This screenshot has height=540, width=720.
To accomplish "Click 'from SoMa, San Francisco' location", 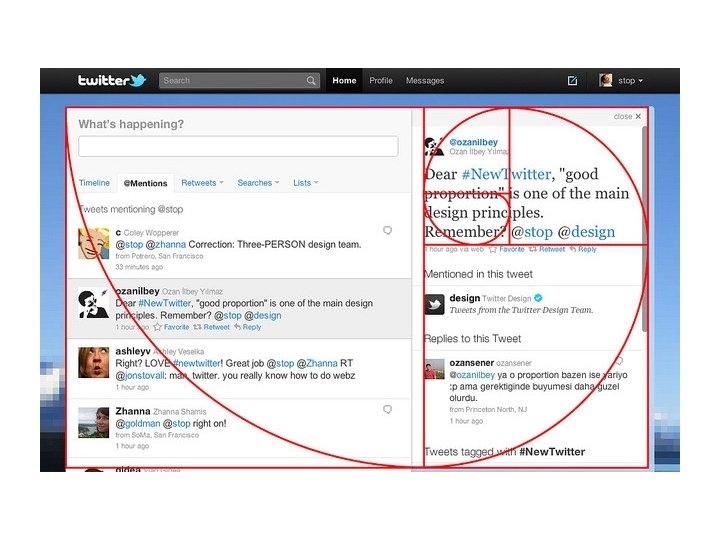I will click(x=157, y=435).
